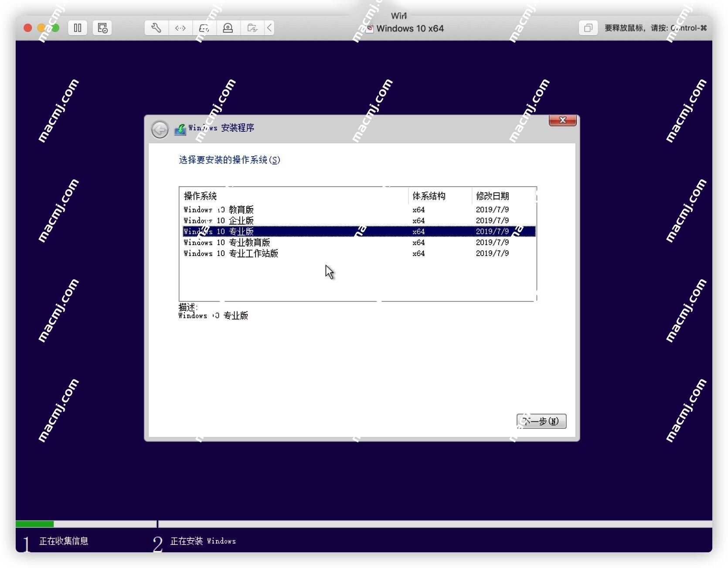This screenshot has height=568, width=728.
Task: Click the 下一步(N) button
Action: point(541,421)
